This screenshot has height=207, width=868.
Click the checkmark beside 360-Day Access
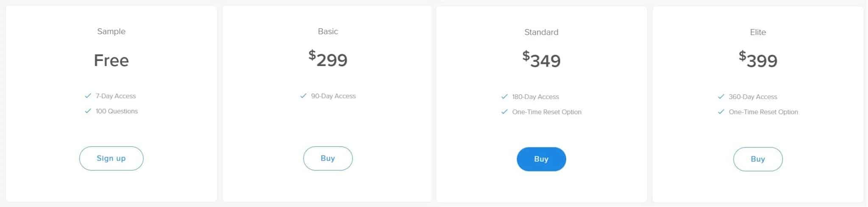pos(721,97)
